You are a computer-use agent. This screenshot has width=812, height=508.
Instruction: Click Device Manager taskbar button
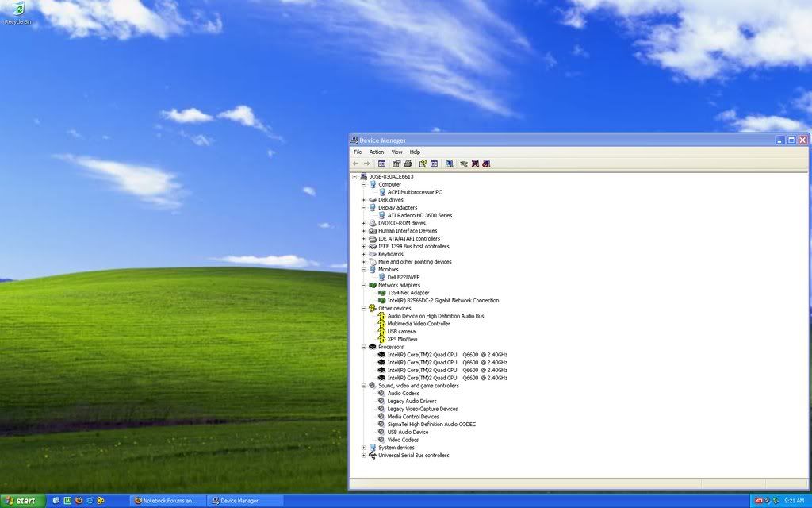click(244, 501)
